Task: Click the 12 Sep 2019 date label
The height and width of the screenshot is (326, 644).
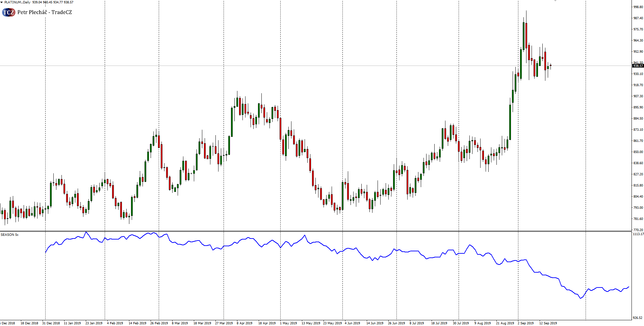Action: (548, 323)
